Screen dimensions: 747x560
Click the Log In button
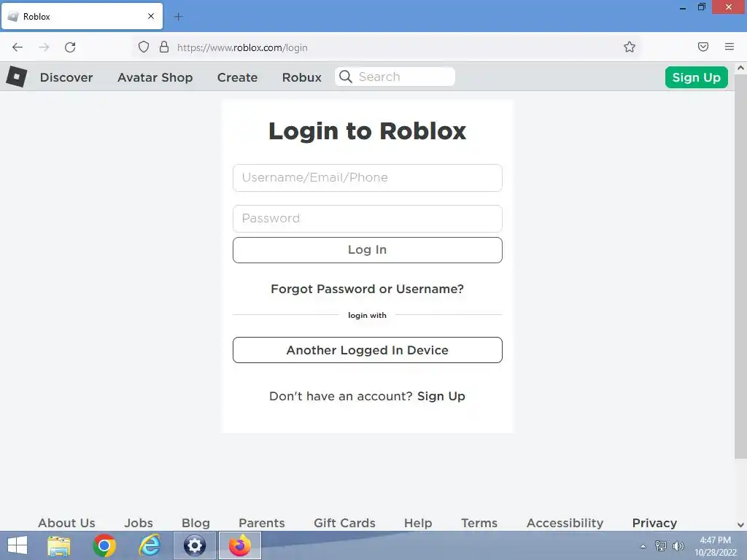point(368,250)
